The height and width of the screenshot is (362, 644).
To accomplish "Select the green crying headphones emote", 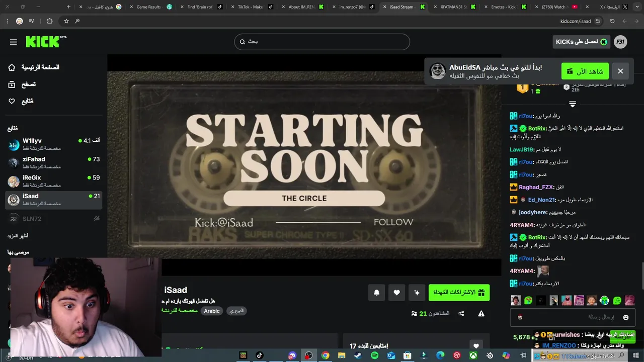I will coord(604,301).
